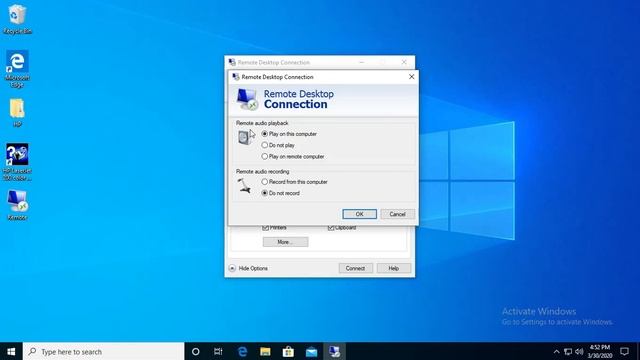Select the Do not record option
The image size is (640, 360).
[280, 193]
